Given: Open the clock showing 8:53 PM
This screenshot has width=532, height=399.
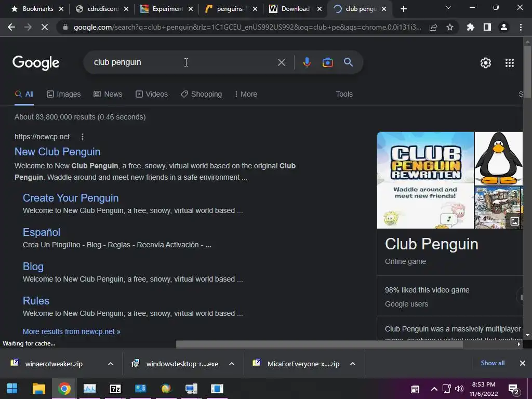Looking at the screenshot, I should tap(484, 389).
